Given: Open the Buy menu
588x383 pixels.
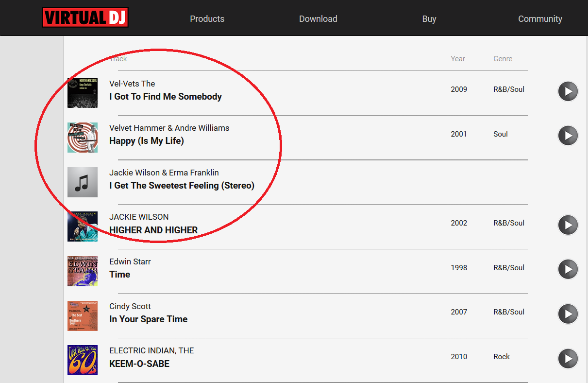Looking at the screenshot, I should point(429,19).
